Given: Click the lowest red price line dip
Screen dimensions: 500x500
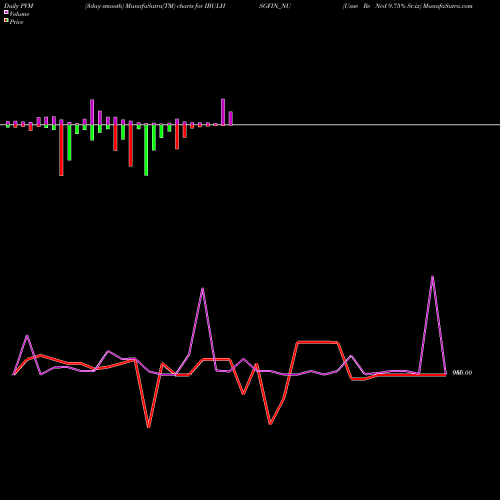Looking at the screenshot, I should pyautogui.click(x=149, y=427).
